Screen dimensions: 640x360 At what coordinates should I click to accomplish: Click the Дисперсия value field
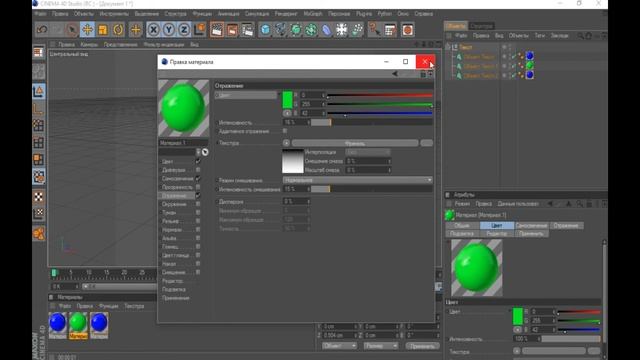coord(296,201)
